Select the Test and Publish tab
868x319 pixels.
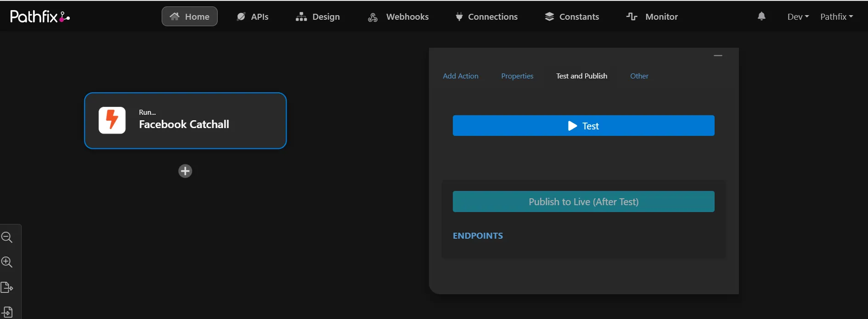click(582, 76)
